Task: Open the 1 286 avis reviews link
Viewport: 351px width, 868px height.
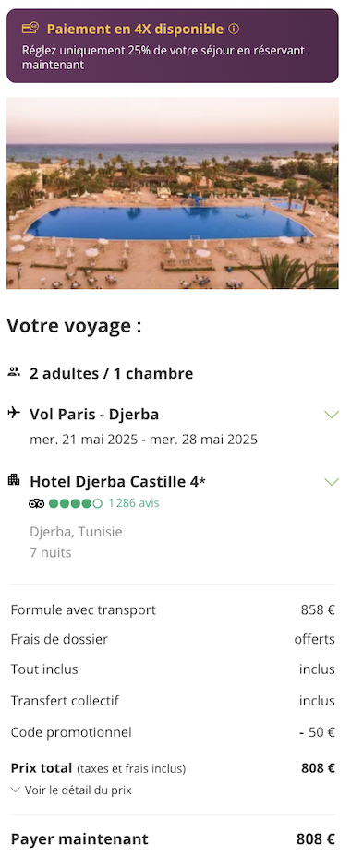Action: 133,503
